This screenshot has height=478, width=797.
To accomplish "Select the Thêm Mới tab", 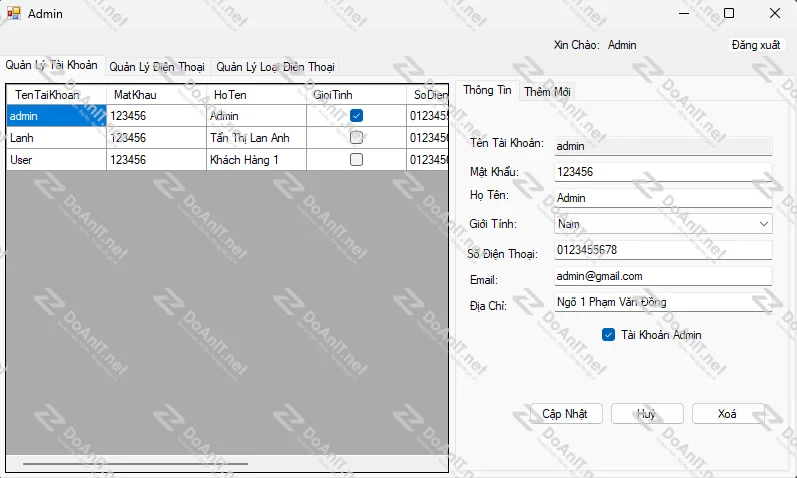I will (548, 91).
